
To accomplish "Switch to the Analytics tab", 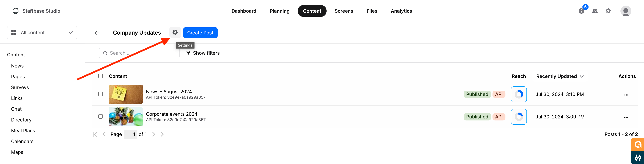I will [401, 11].
